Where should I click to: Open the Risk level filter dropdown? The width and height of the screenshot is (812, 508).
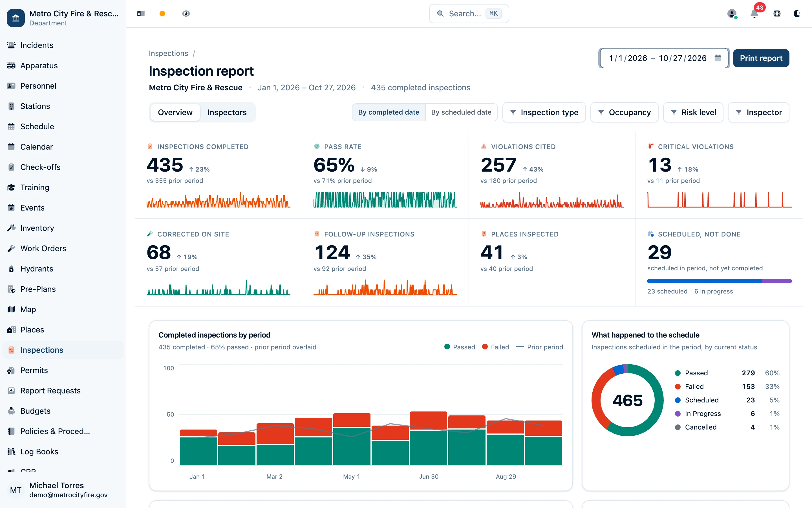693,112
